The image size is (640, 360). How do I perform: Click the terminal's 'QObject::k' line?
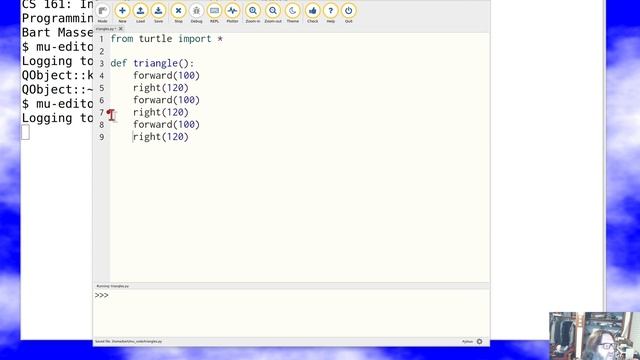point(57,76)
